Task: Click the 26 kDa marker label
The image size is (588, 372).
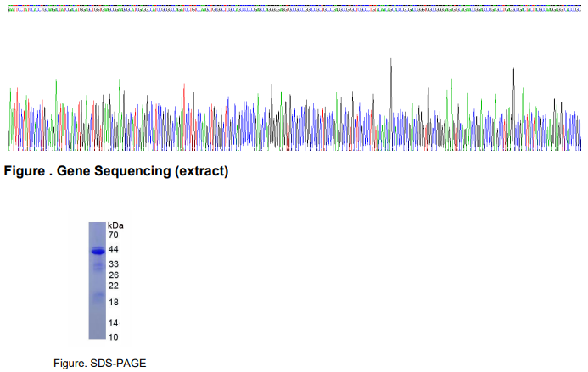Action: pyautogui.click(x=114, y=275)
